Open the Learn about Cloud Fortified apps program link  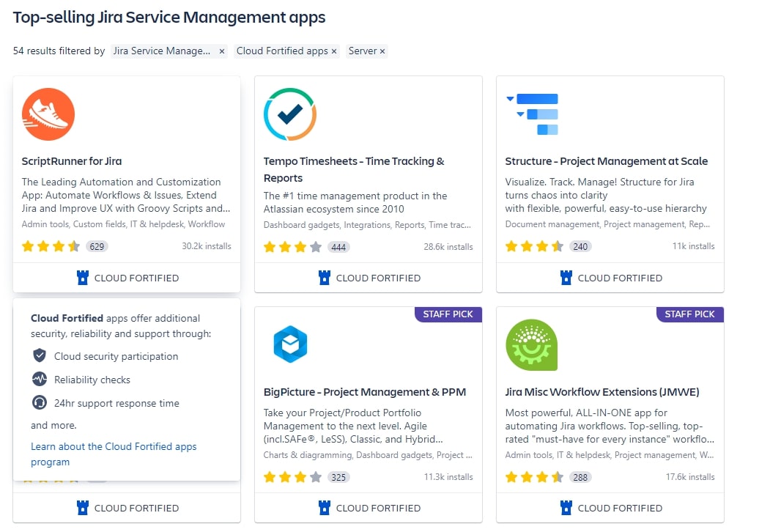pyautogui.click(x=114, y=454)
